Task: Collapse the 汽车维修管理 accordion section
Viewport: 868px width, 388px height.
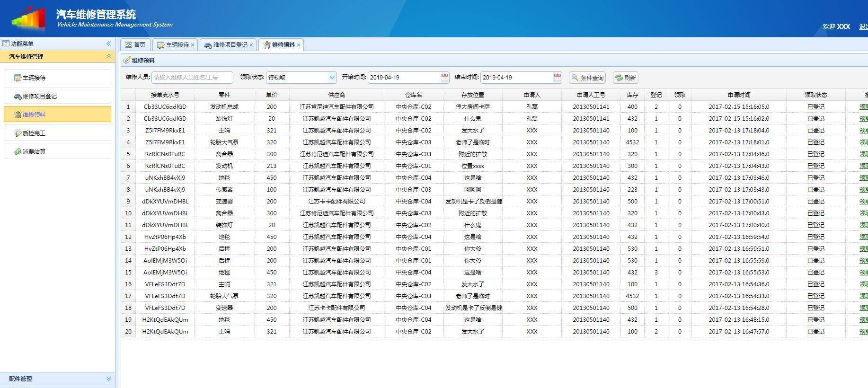Action: coord(108,56)
